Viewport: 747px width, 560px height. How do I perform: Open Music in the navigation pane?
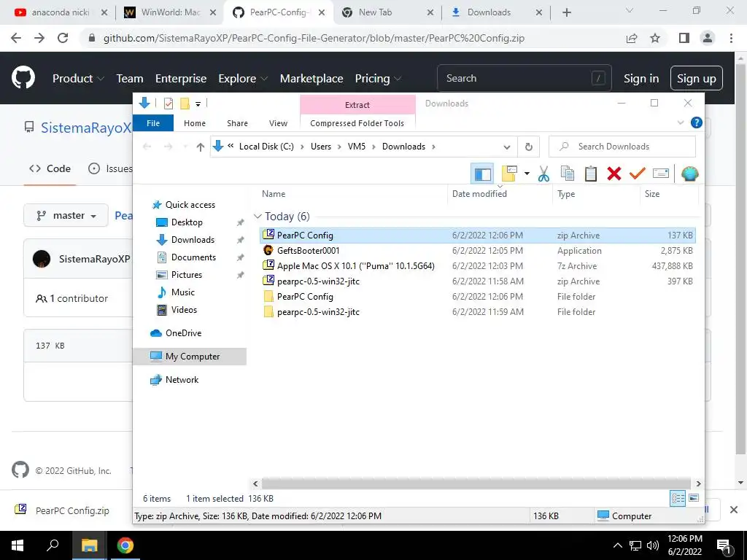pos(183,292)
